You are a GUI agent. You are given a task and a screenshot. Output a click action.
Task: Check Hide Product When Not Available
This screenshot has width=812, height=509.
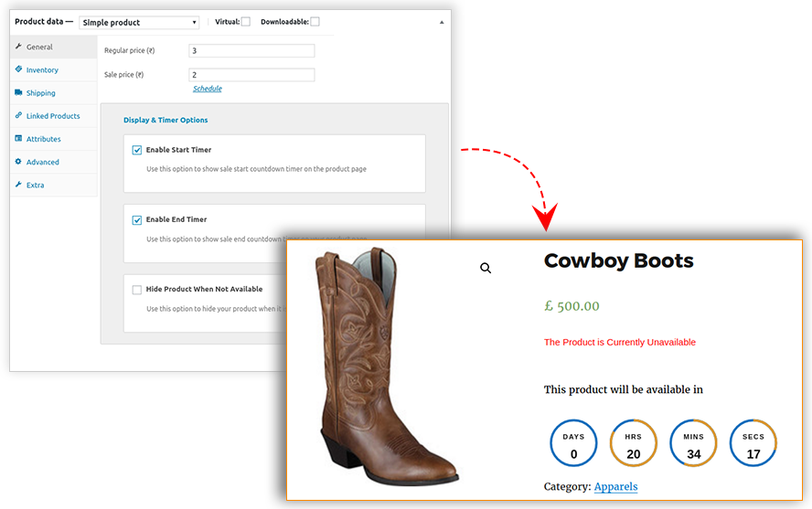(x=137, y=290)
